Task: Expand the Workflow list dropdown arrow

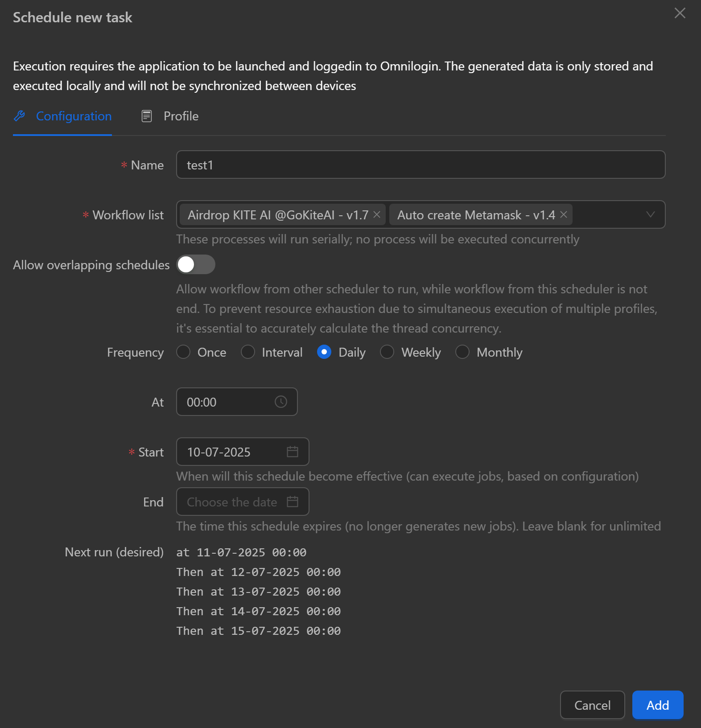Action: tap(651, 215)
